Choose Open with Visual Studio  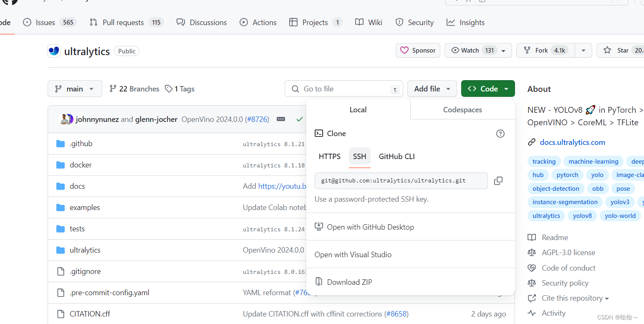pyautogui.click(x=353, y=255)
